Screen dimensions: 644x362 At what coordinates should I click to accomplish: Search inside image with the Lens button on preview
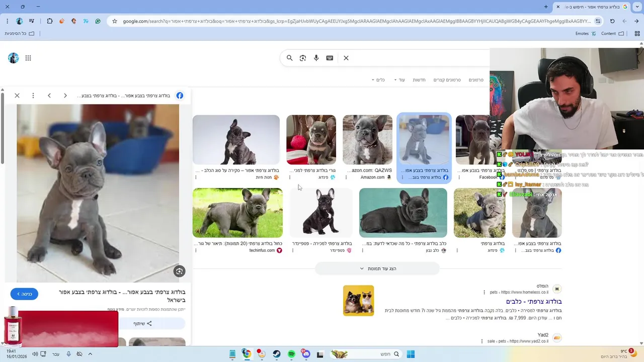(180, 271)
